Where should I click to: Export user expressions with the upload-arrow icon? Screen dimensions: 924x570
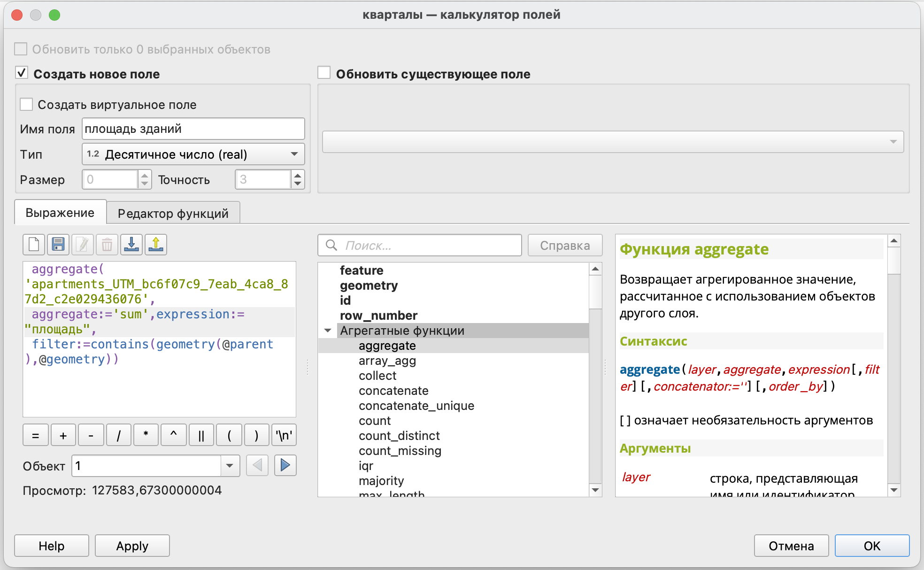tap(156, 245)
